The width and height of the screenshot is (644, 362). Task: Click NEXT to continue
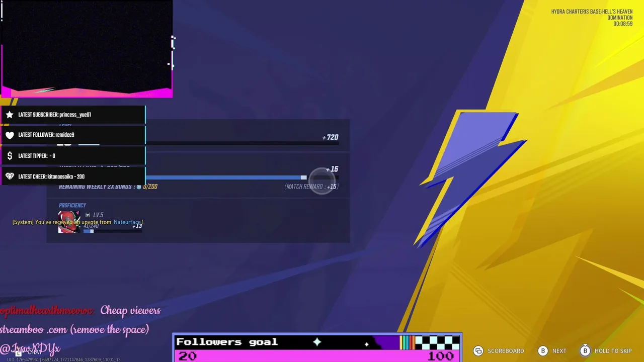(x=559, y=351)
